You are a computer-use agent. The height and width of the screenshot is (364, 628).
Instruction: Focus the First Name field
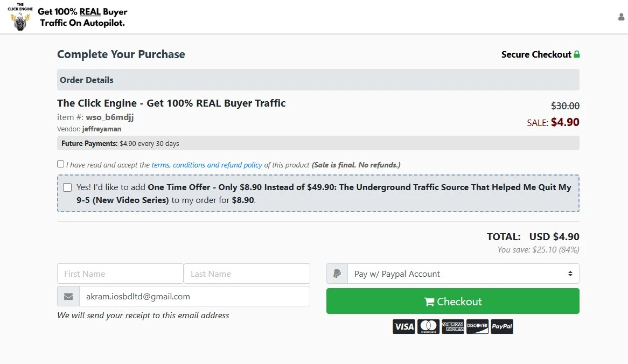(x=120, y=274)
